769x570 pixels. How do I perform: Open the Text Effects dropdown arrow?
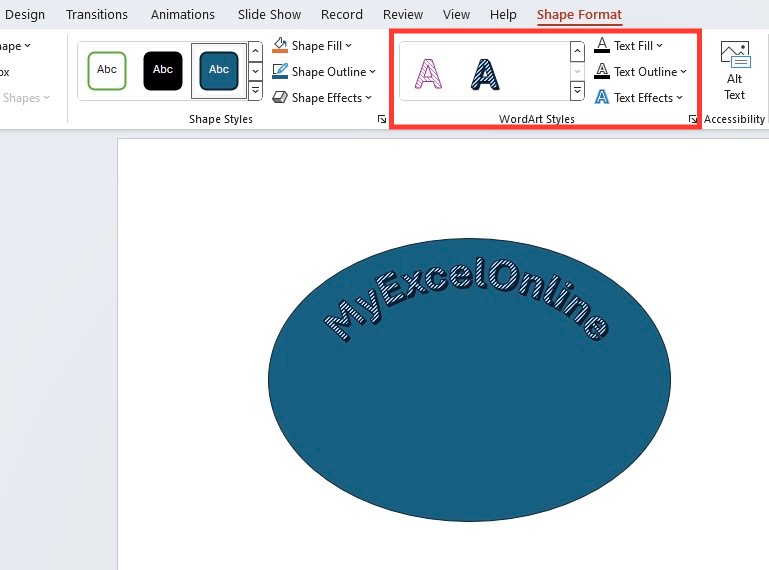click(x=679, y=98)
